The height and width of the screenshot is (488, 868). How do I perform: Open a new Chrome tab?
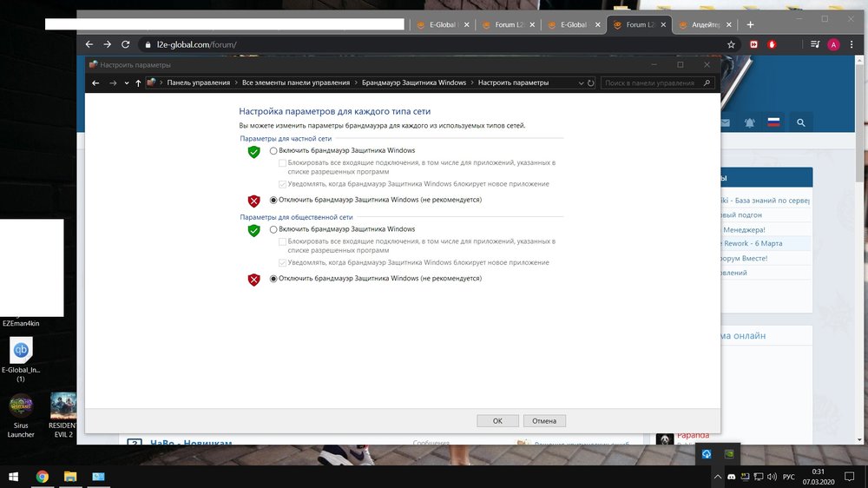point(750,24)
